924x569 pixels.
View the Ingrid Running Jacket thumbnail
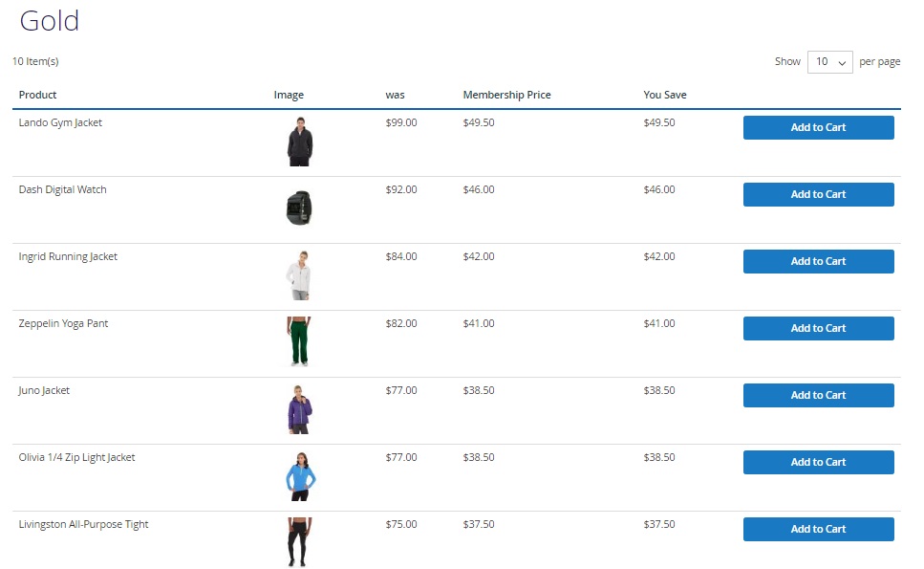[299, 275]
